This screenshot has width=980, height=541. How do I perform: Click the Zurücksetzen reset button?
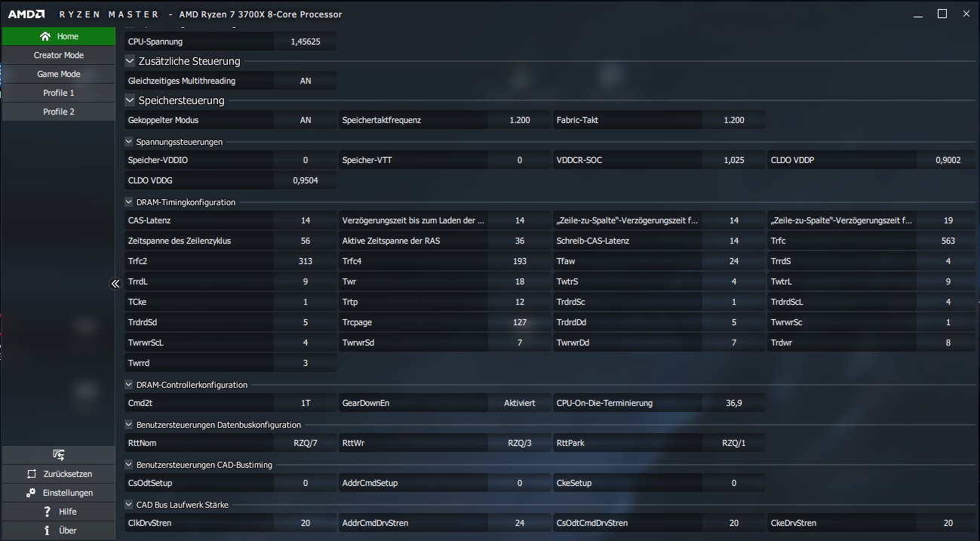point(58,474)
